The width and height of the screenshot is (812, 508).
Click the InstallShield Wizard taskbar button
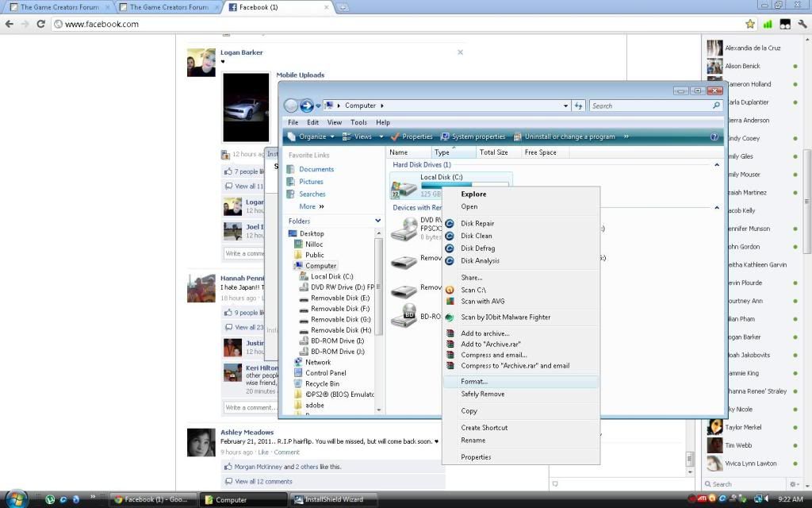[334, 500]
